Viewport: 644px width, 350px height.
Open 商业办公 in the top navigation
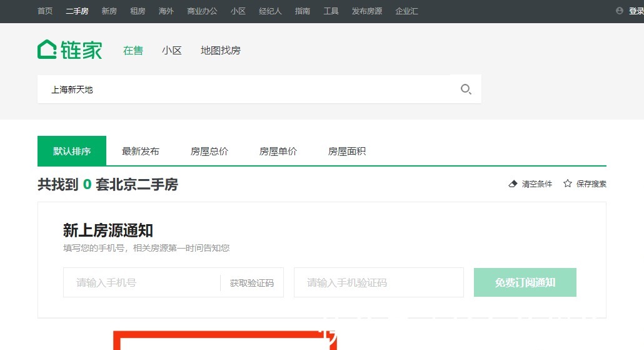pyautogui.click(x=202, y=11)
